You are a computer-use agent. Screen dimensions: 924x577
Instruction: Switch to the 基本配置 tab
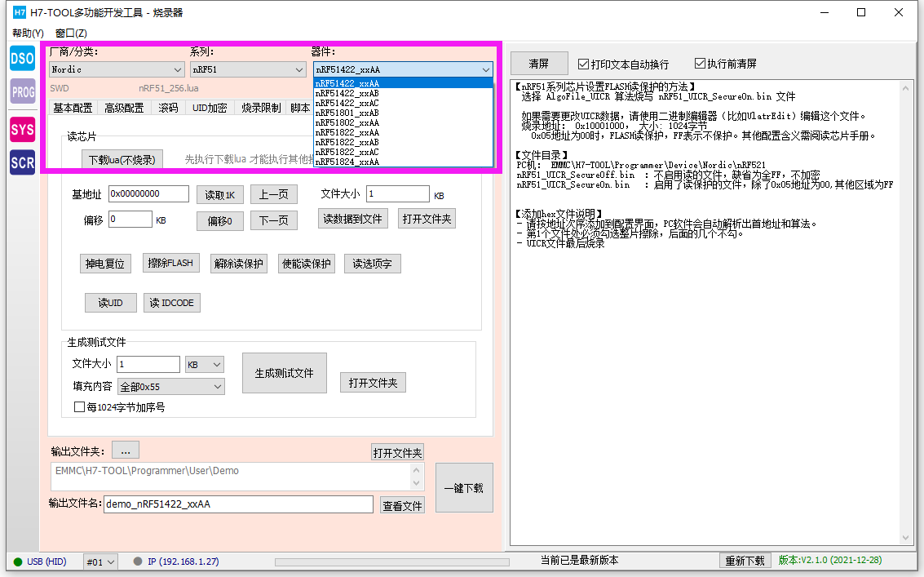(73, 108)
